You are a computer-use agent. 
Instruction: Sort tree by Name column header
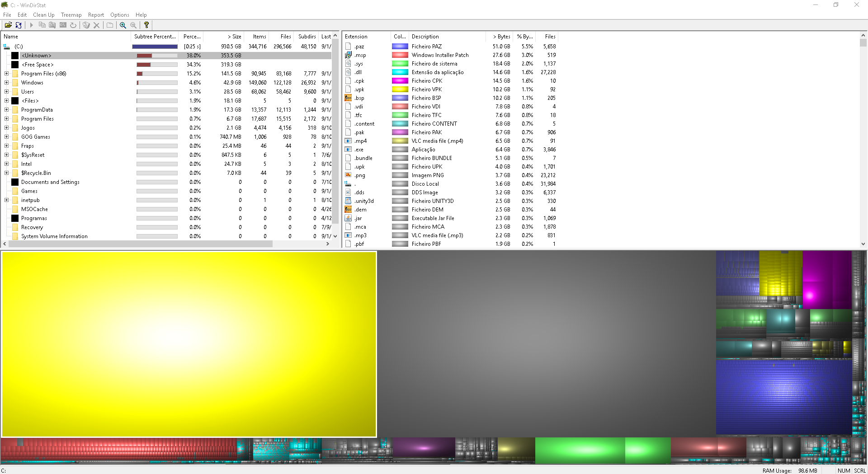pos(66,37)
